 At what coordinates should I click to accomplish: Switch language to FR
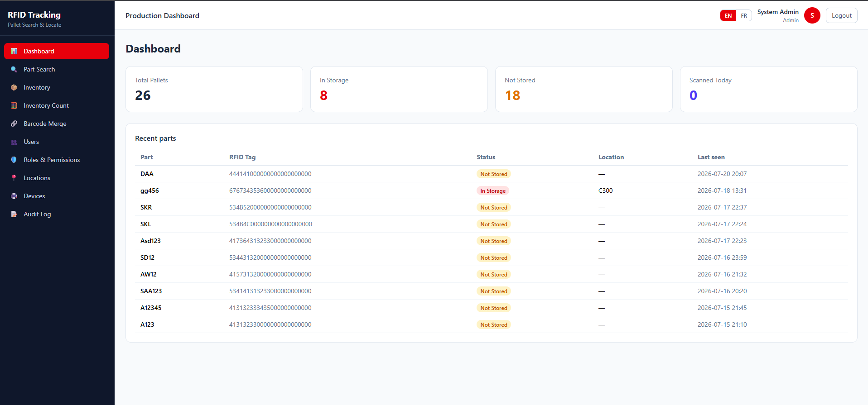click(744, 15)
